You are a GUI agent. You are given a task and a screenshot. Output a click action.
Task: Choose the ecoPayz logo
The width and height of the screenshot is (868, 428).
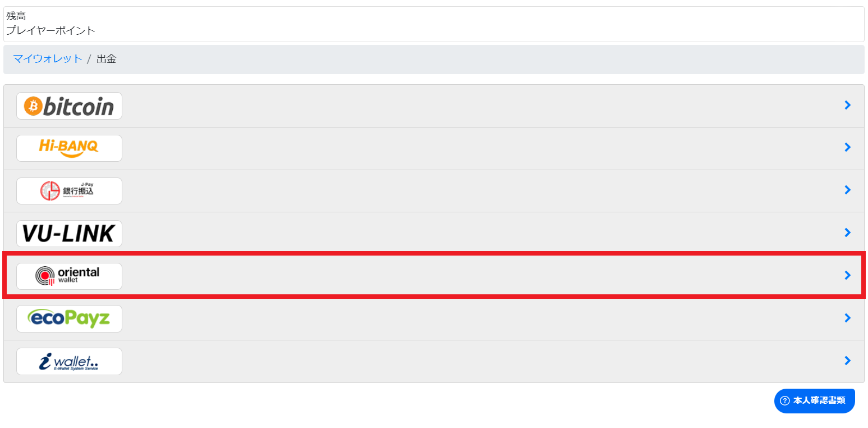[x=69, y=318]
